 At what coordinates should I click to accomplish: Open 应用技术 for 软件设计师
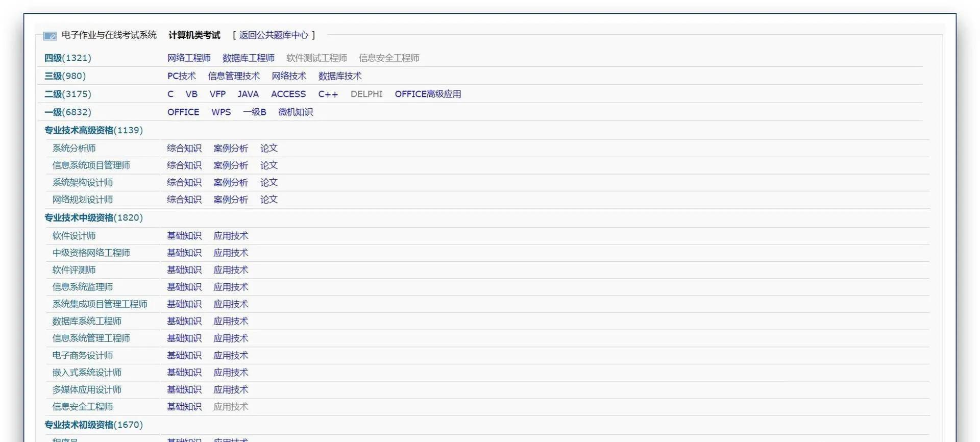pos(231,236)
